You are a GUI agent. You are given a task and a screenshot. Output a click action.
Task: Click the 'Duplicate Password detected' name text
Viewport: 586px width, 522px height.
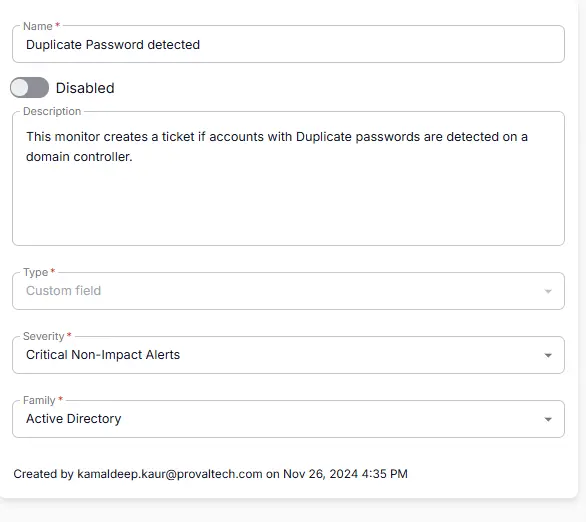click(x=113, y=45)
